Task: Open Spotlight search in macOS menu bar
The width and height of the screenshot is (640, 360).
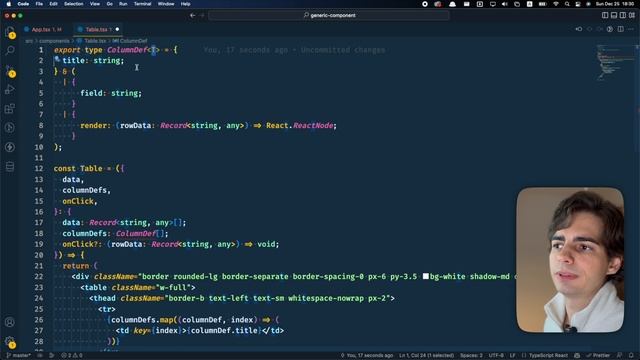Action: [x=567, y=4]
